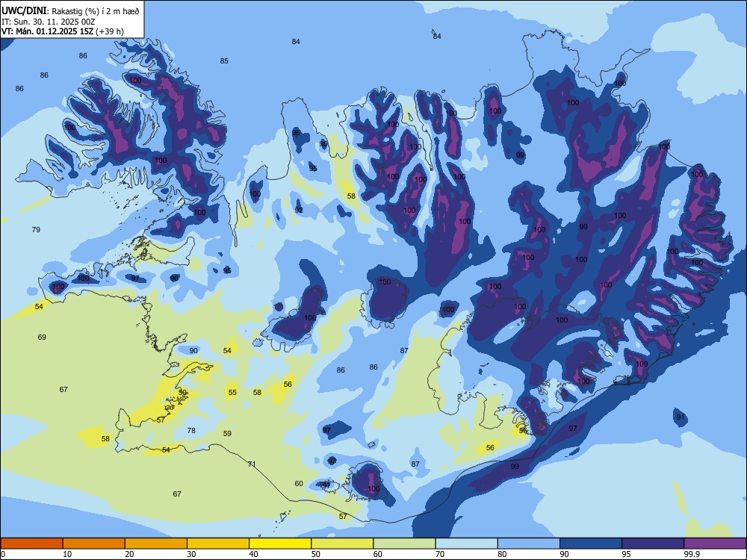The width and height of the screenshot is (747, 560).
Task: Click the map value '85' in the northern sea
Action: [224, 61]
